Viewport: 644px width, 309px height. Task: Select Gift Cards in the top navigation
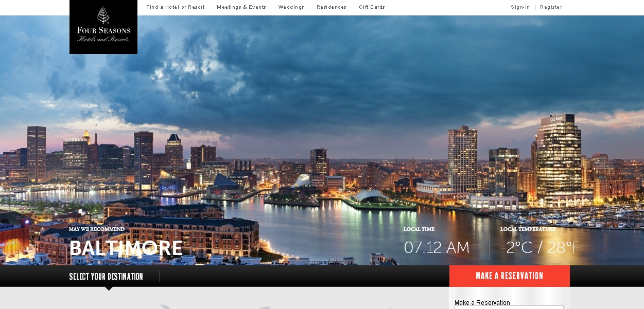point(372,7)
